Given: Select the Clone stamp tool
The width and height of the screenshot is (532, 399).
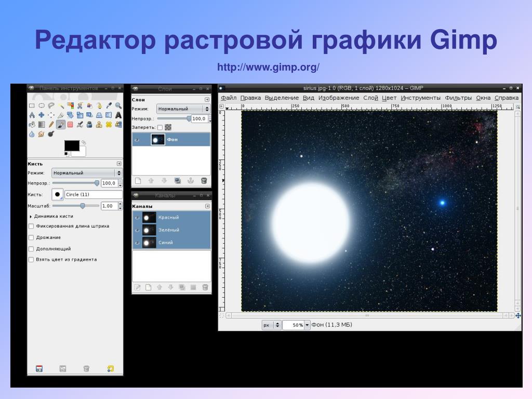Looking at the screenshot, I should (x=99, y=125).
